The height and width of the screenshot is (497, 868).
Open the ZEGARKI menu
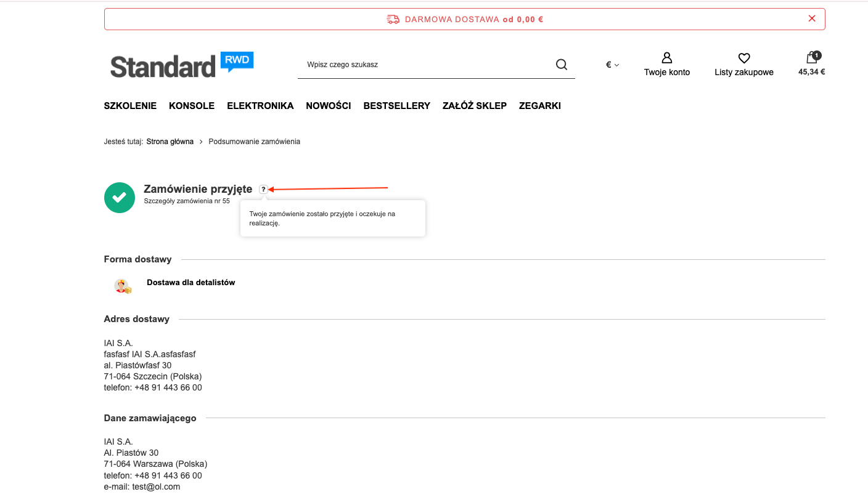click(540, 106)
